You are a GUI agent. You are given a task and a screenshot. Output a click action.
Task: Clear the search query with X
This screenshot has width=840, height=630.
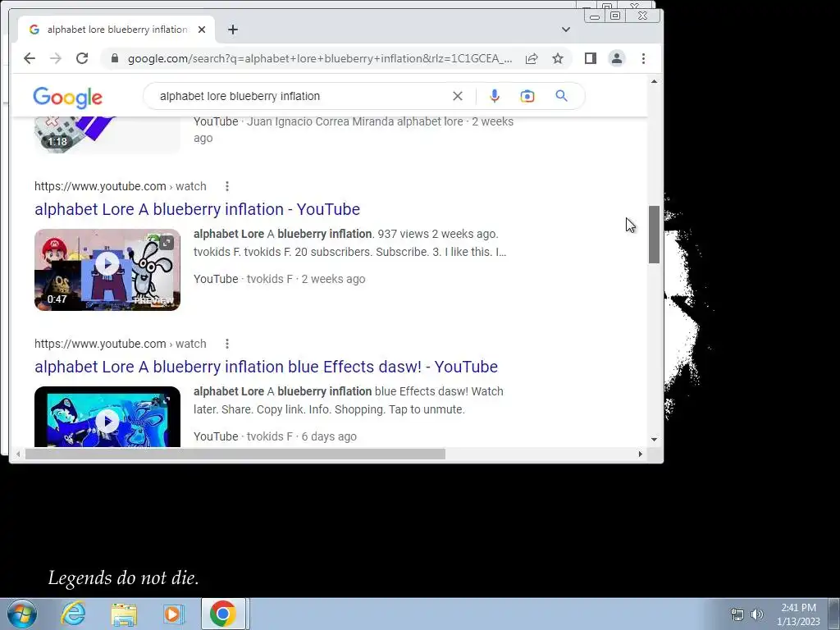coord(458,96)
